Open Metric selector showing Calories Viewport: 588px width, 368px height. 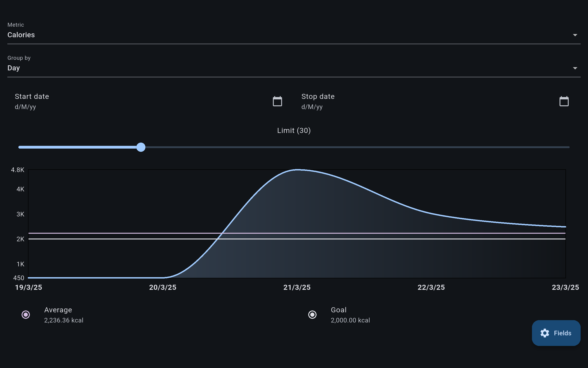294,33
